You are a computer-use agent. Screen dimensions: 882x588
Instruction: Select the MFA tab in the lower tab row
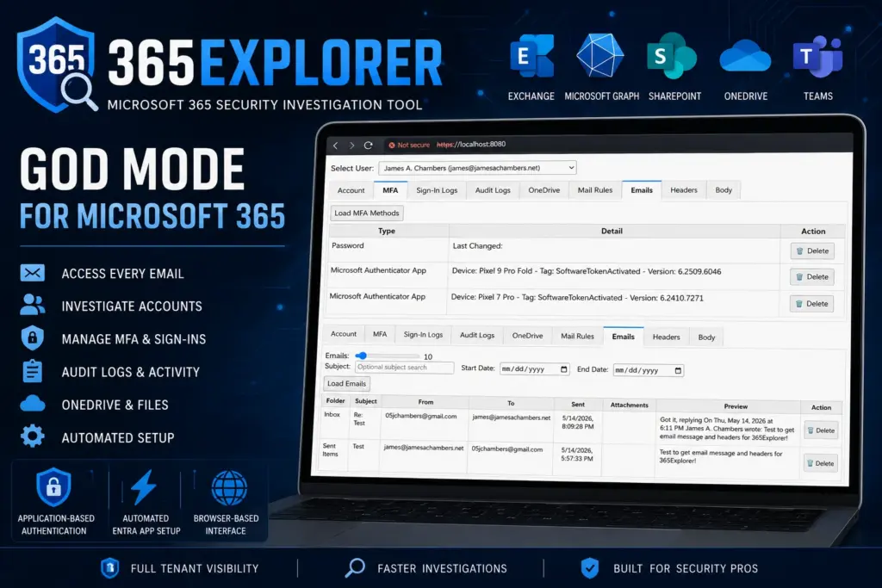(x=380, y=334)
